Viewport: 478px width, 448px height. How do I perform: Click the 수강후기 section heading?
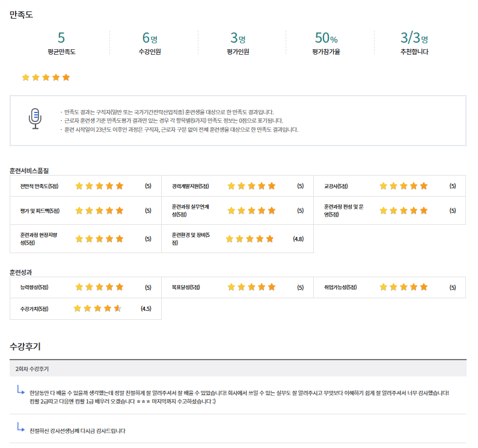25,346
